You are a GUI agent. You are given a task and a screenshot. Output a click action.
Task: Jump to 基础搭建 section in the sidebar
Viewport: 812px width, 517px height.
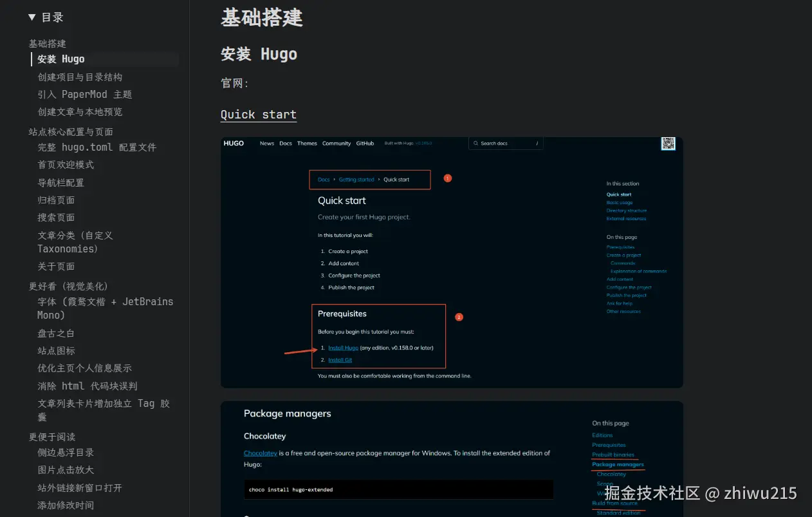(47, 44)
